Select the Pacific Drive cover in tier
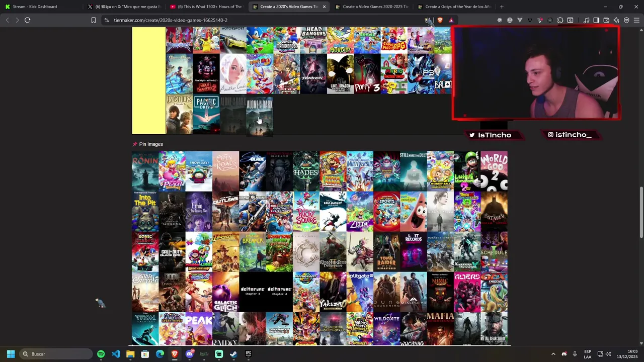This screenshot has height=362, width=644. 206,115
